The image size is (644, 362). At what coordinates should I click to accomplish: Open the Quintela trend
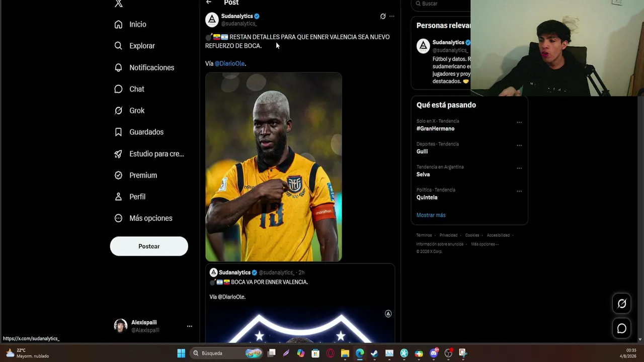tap(427, 198)
